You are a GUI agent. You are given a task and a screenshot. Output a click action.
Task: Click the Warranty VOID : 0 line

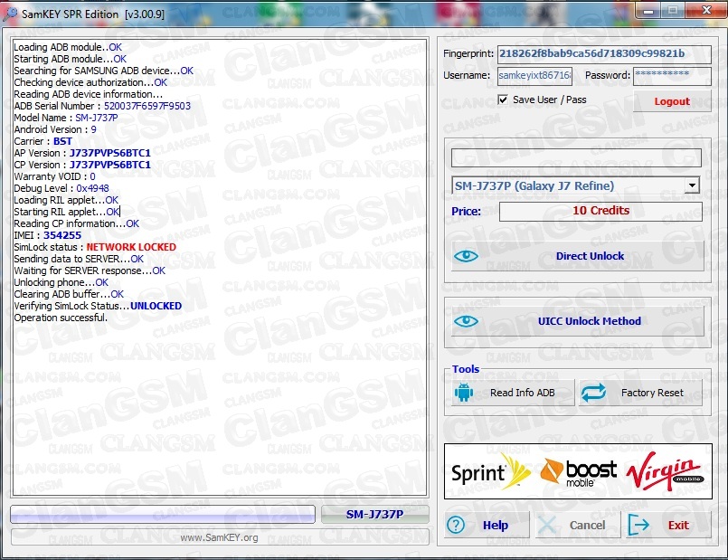point(54,176)
